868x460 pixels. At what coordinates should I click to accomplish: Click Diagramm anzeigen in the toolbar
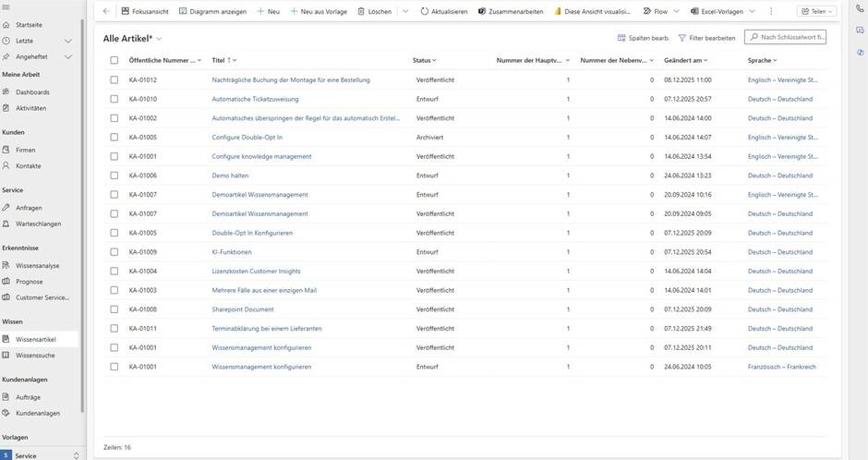pos(211,11)
